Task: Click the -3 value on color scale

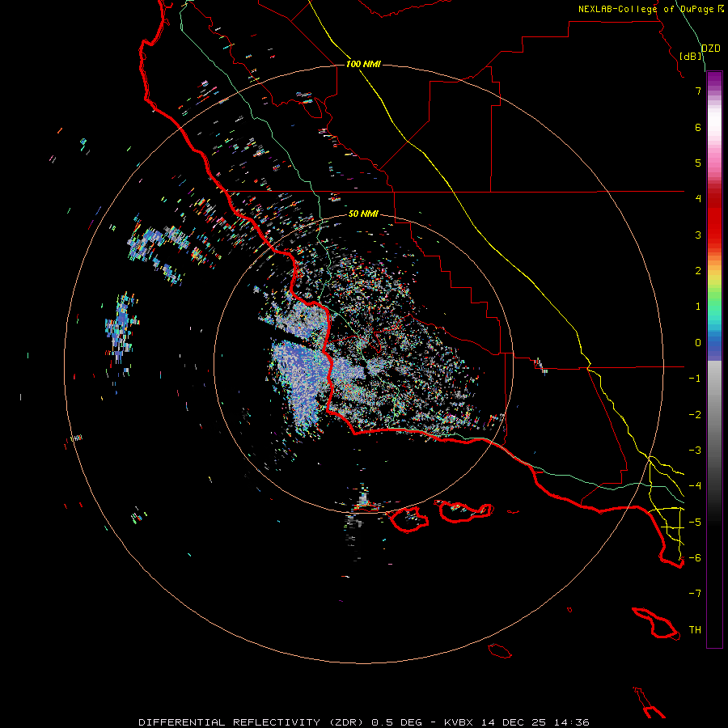Action: pyautogui.click(x=695, y=451)
